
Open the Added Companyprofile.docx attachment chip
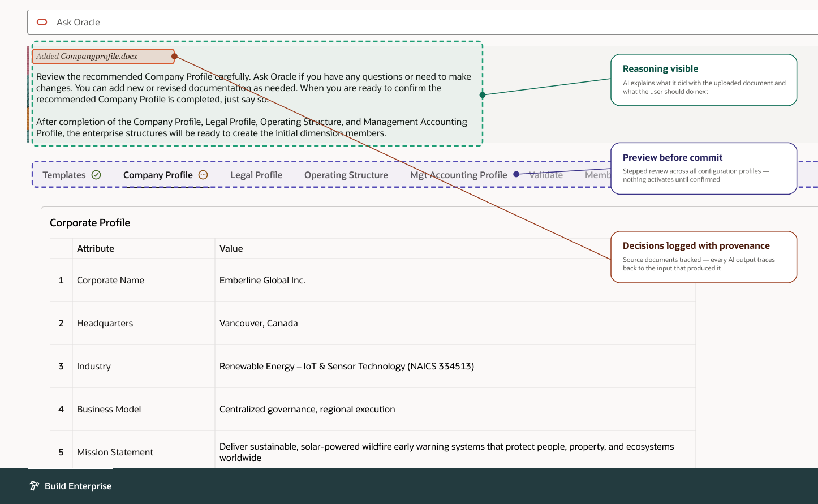pyautogui.click(x=102, y=56)
